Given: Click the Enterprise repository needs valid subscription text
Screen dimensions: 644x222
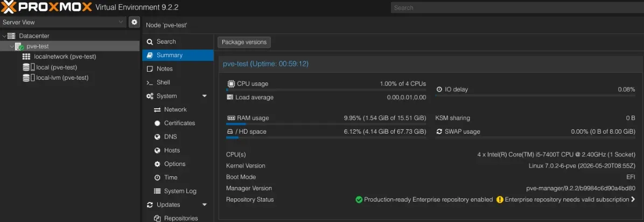Looking at the screenshot, I should pos(567,200).
